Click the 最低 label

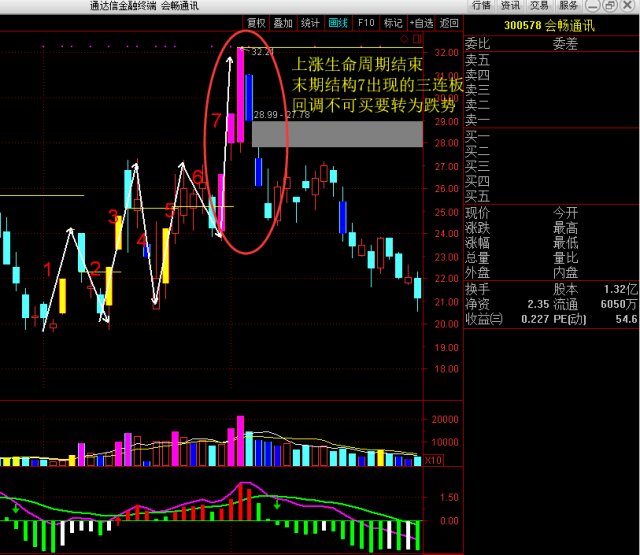point(566,243)
